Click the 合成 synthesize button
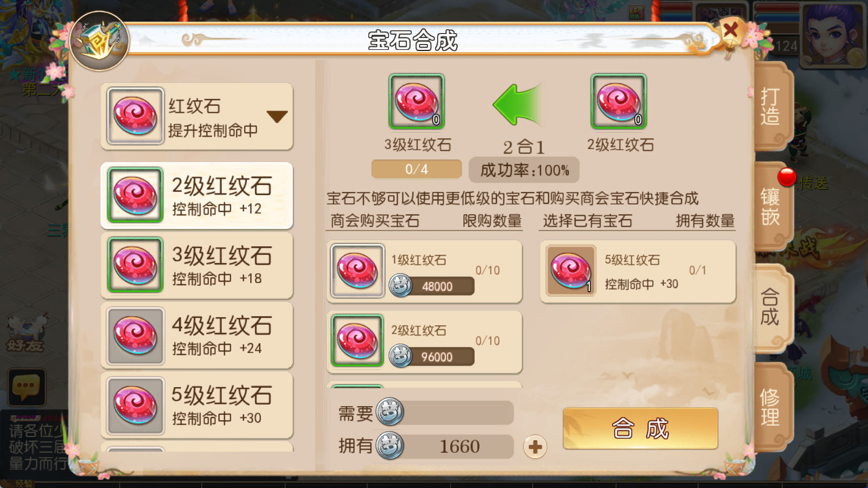Screen dimensions: 868x488 pos(640,428)
